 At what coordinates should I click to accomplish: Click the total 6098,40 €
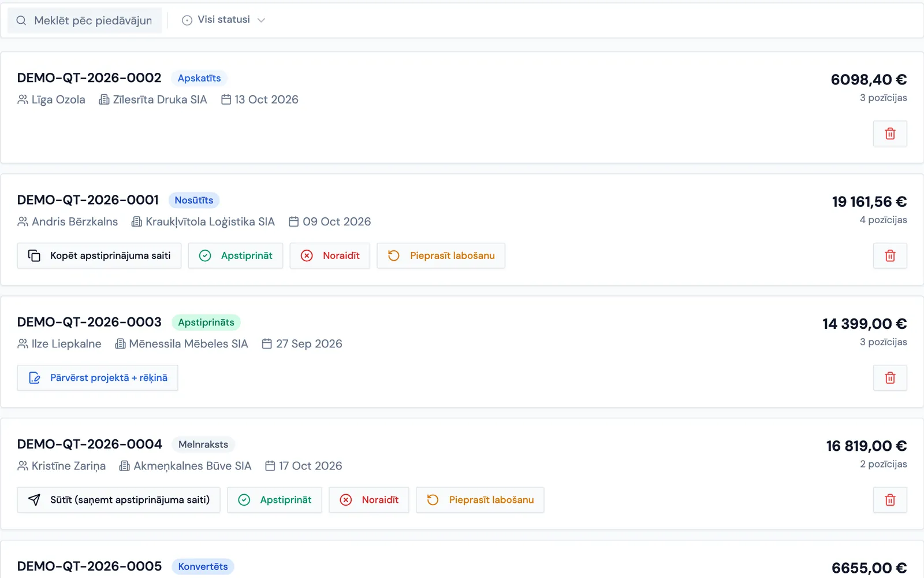(x=869, y=80)
